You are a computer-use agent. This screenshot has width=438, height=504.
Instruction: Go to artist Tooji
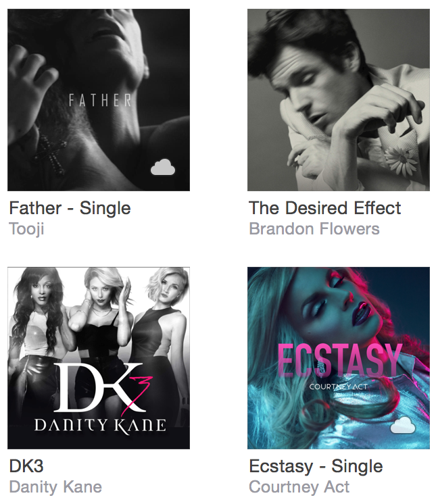[26, 229]
